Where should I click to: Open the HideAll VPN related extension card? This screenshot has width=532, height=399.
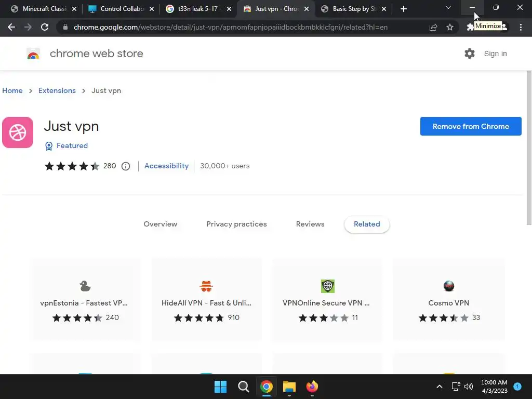click(206, 300)
